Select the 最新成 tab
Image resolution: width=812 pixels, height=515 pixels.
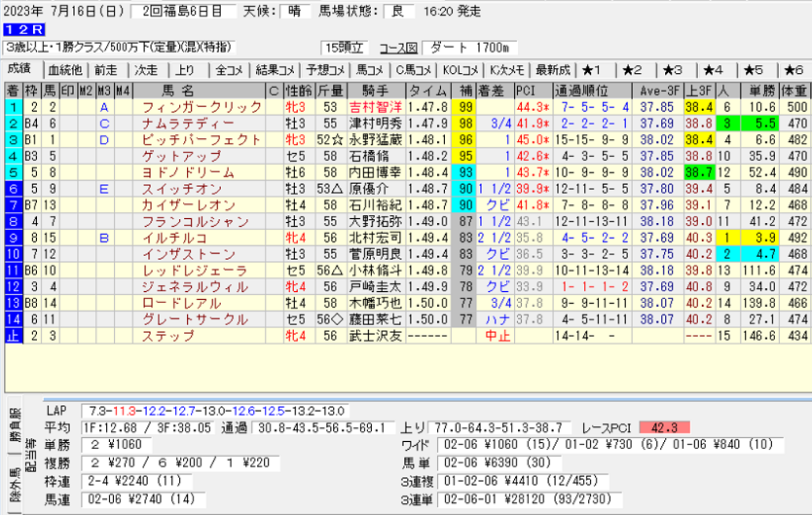click(552, 70)
